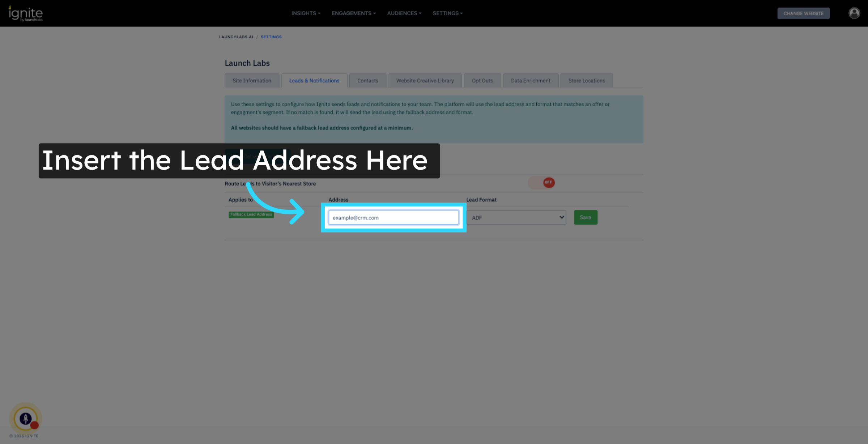868x444 pixels.
Task: Switch to the Contacts tab
Action: 367,81
